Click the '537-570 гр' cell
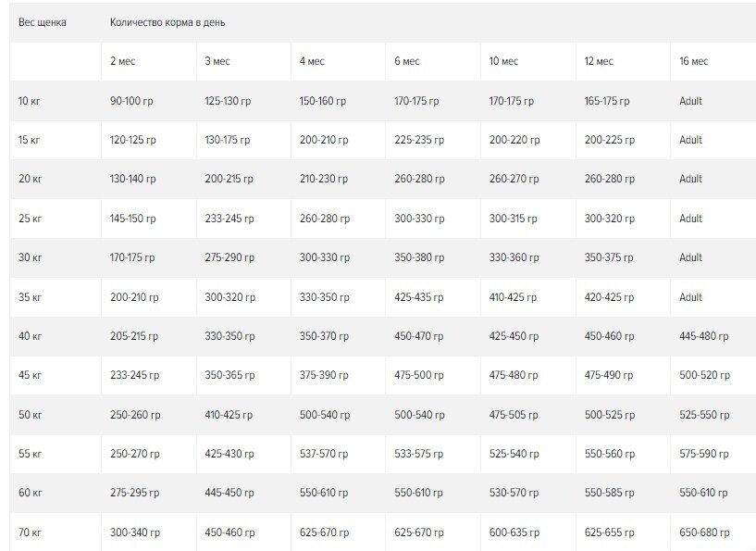This screenshot has height=551, width=756. (x=324, y=454)
